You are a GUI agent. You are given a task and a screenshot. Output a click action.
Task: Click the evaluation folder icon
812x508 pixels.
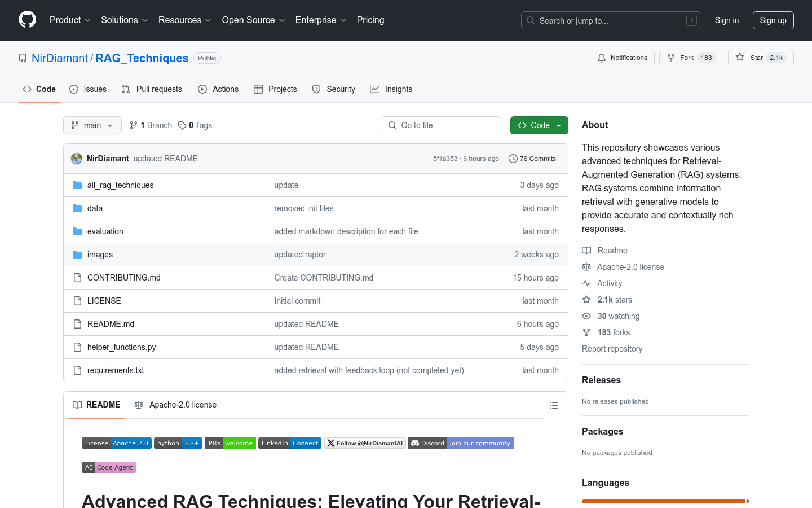(77, 231)
